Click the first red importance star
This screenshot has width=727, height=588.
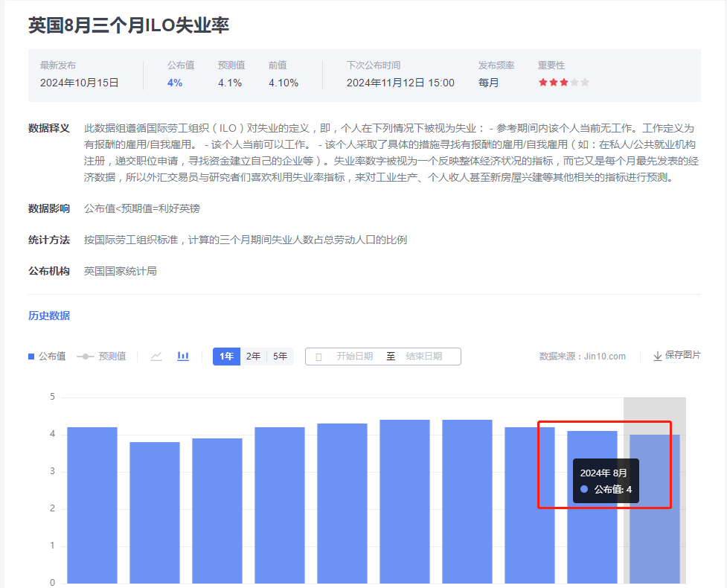click(543, 83)
